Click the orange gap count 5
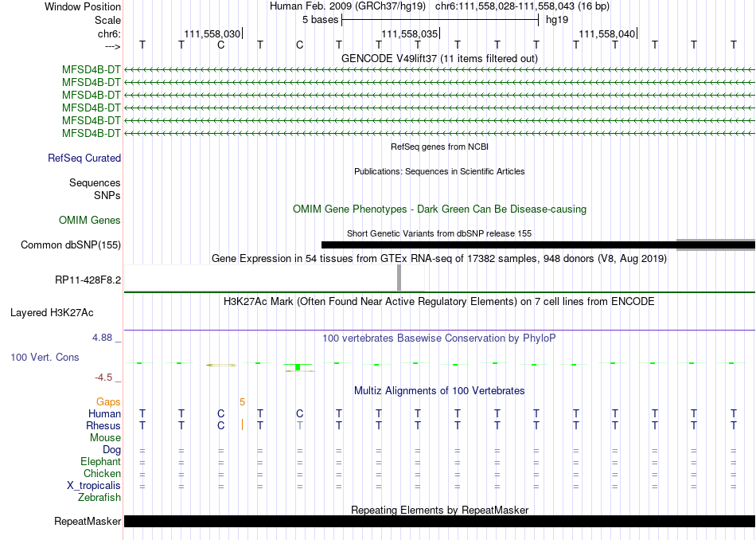756x540 pixels. (x=242, y=402)
